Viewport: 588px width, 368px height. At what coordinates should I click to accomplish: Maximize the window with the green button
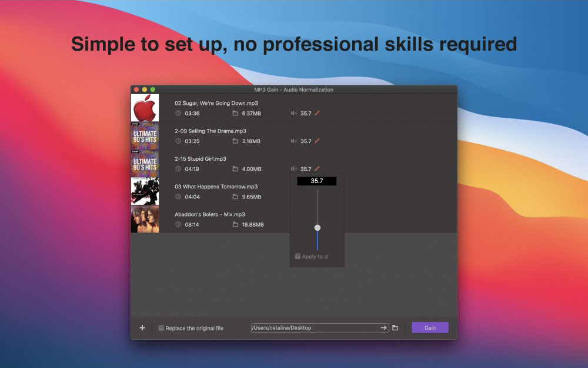point(153,89)
